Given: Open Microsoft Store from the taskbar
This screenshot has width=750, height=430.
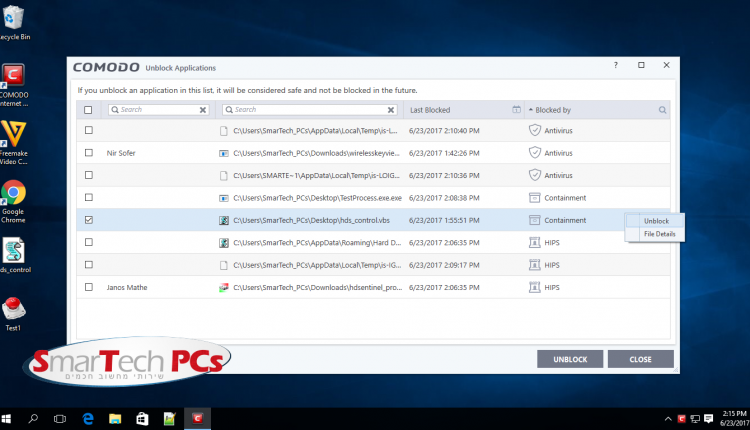Looking at the screenshot, I should [142, 419].
